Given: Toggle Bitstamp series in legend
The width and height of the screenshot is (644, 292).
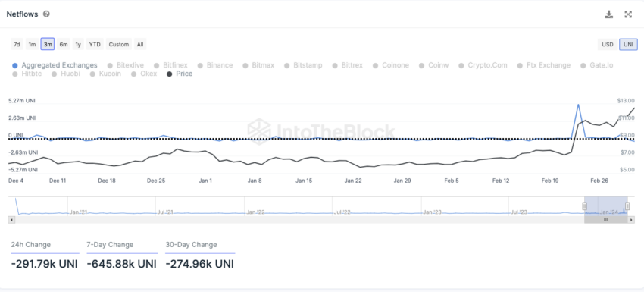Looking at the screenshot, I should [304, 65].
